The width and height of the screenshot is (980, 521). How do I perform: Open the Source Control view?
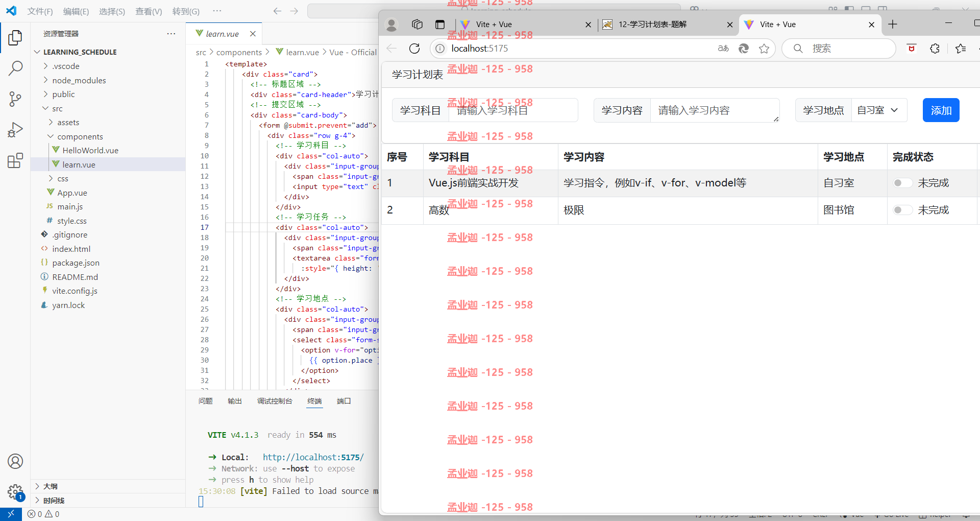[15, 99]
